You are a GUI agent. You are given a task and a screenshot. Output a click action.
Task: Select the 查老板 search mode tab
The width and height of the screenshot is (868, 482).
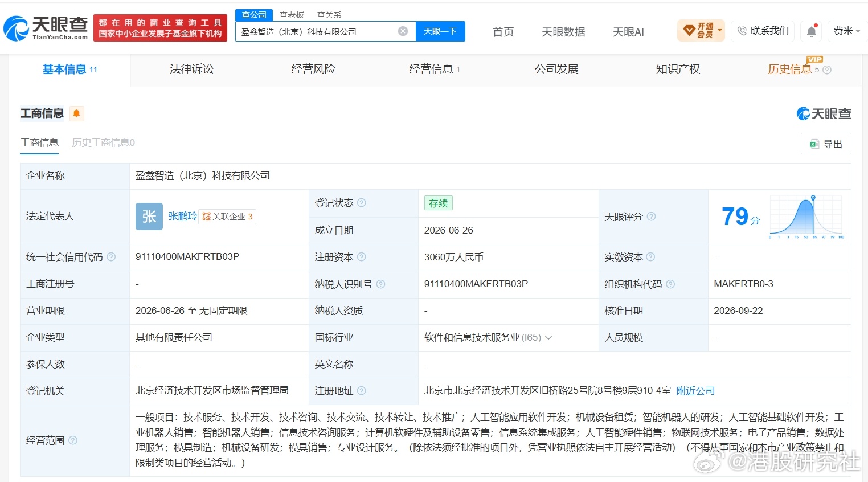292,15
